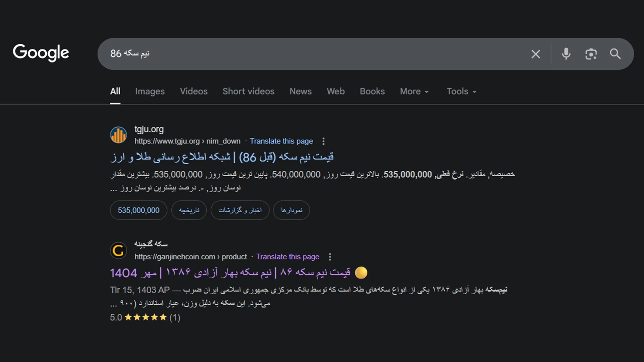Expand the More search filters dropdown

(414, 92)
